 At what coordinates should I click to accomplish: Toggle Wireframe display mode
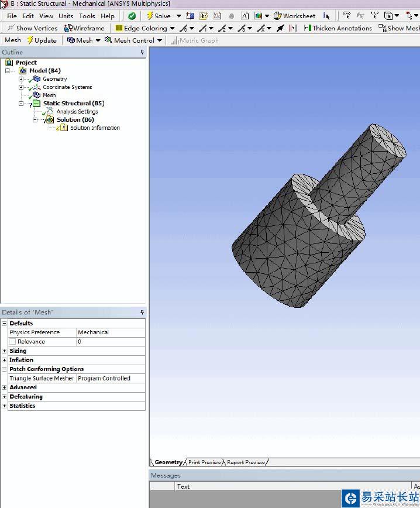[84, 28]
